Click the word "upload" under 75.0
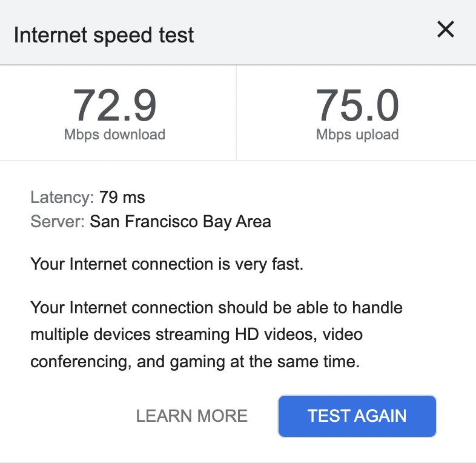Viewport: 476px width, 463px height. point(374,135)
